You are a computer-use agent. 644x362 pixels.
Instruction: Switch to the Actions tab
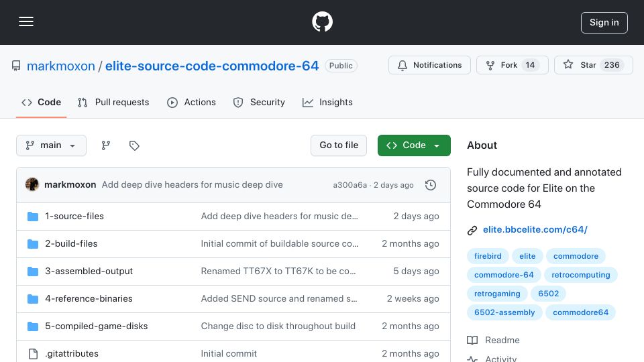click(x=191, y=102)
